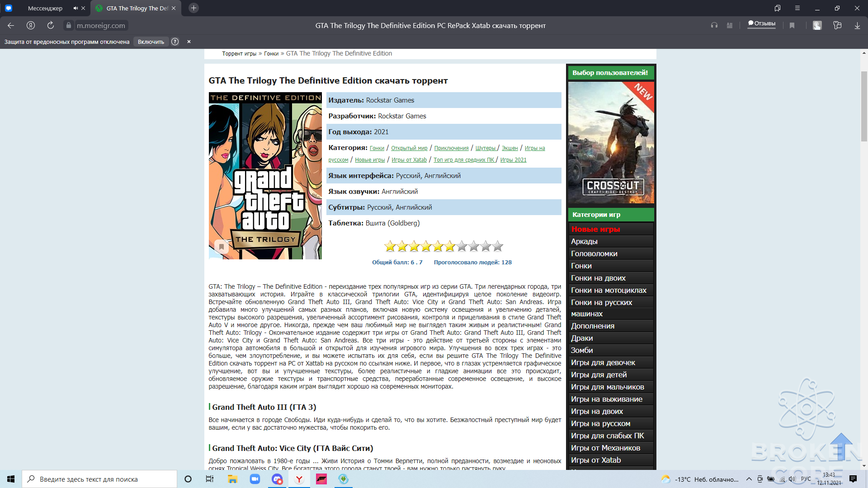Click the page vertical scrollbar thumb
Viewport: 868px width, 488px height.
(864, 106)
